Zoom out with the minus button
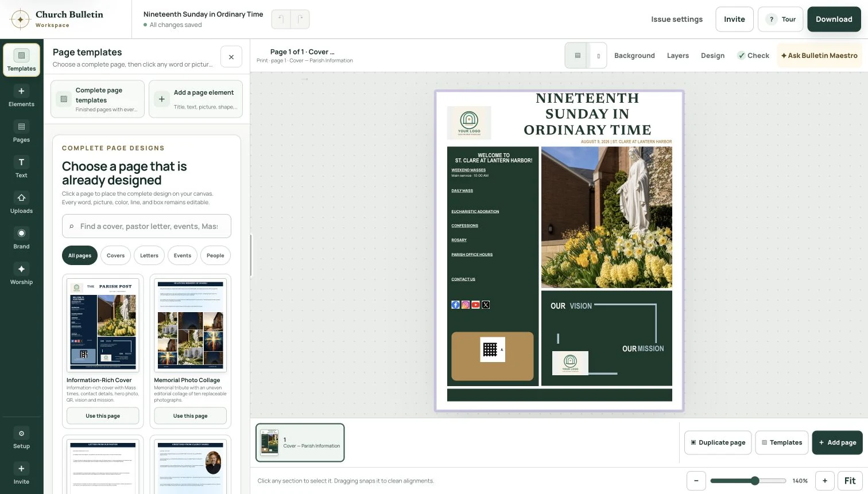This screenshot has width=868, height=494. (x=696, y=481)
